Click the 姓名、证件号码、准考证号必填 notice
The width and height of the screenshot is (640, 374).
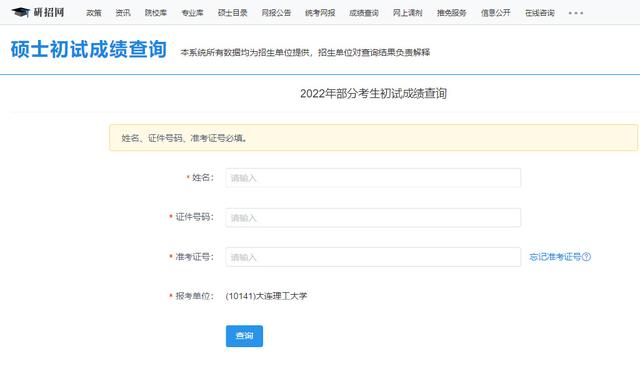[x=373, y=138]
